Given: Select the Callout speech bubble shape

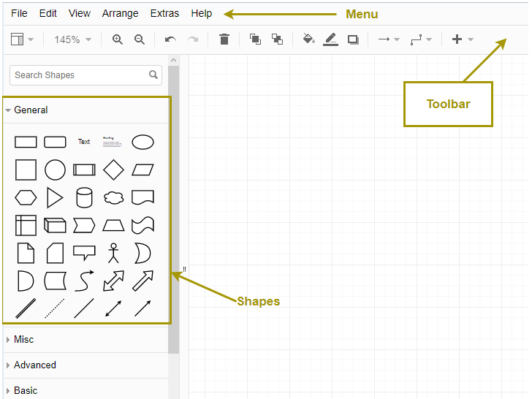Looking at the screenshot, I should (84, 253).
